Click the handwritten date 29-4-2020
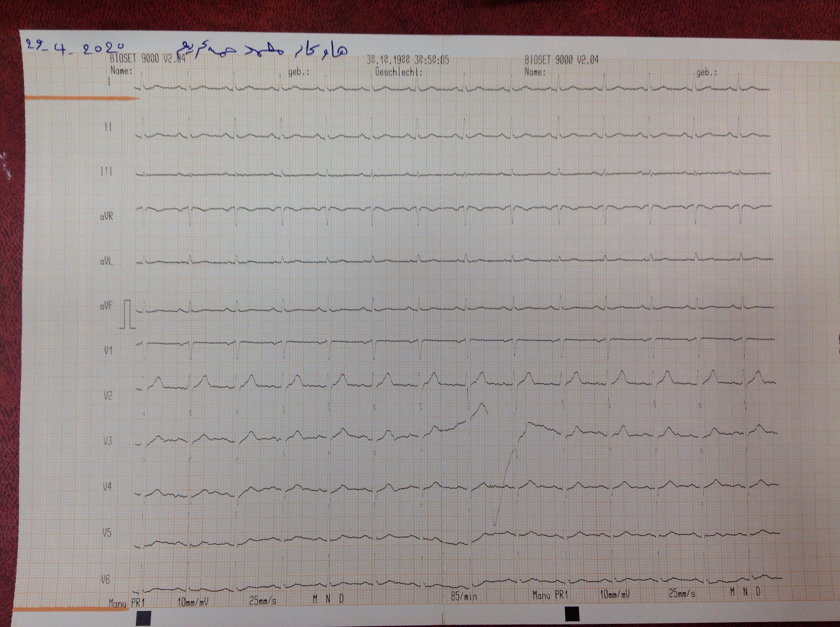Viewport: 840px width, 627px height. (75, 48)
